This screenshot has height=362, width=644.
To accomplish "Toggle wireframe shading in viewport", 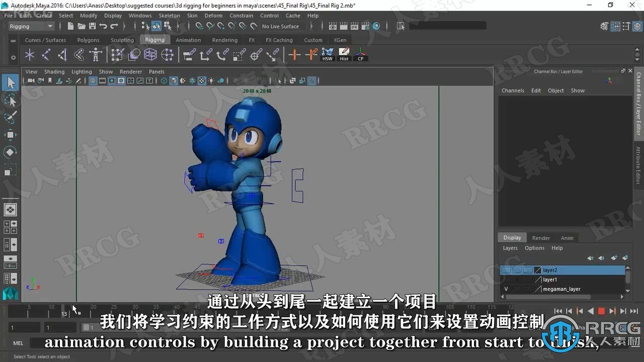I will pos(164,80).
